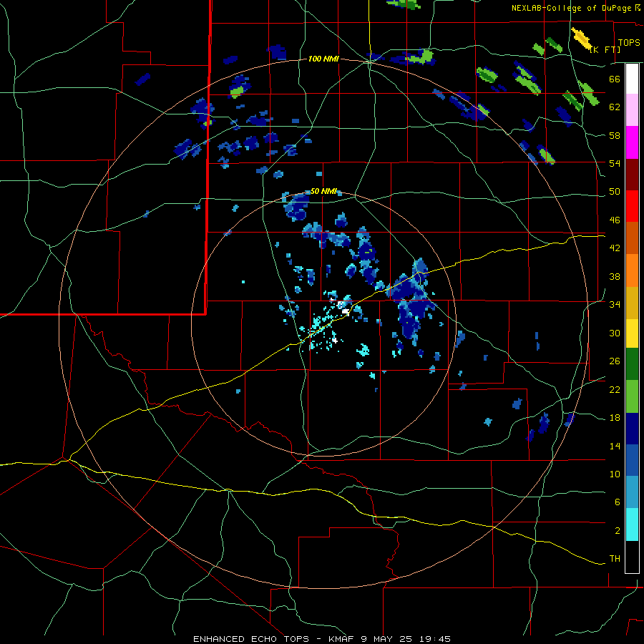644x644 pixels.
Task: Click the "TH" threshold legend label
Action: (615, 559)
